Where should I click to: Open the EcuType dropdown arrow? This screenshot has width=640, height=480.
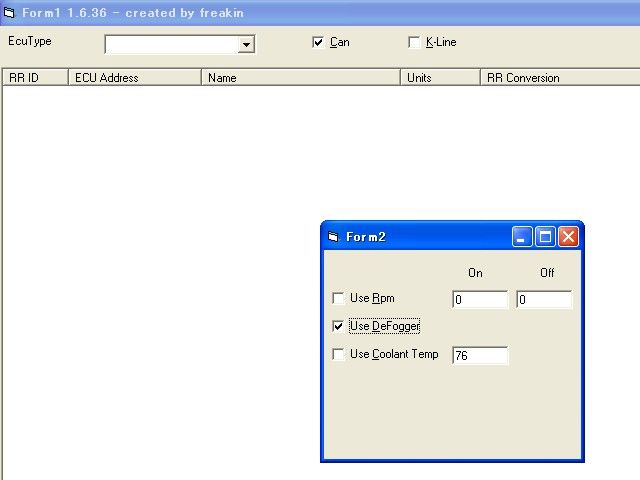[x=246, y=44]
